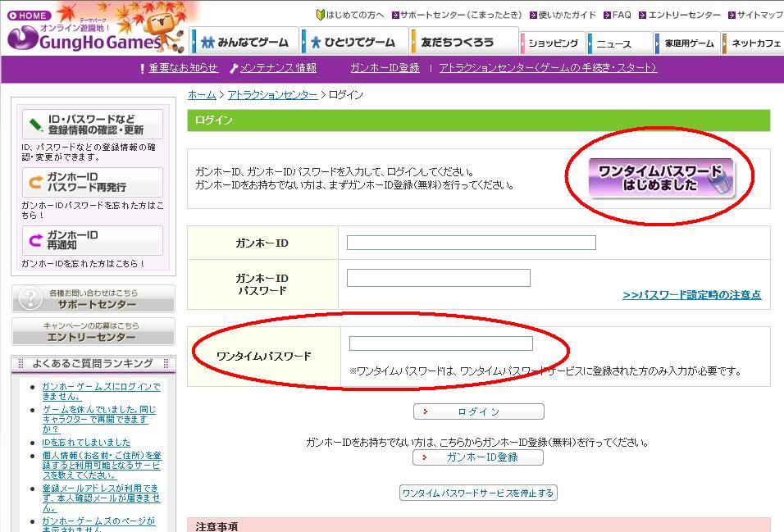Click ワンタイムパスワードサービスを停止する button

tap(478, 493)
